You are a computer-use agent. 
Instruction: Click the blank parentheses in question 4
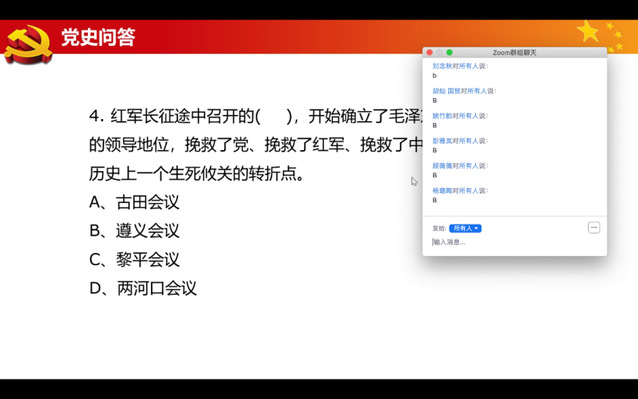pos(274,116)
